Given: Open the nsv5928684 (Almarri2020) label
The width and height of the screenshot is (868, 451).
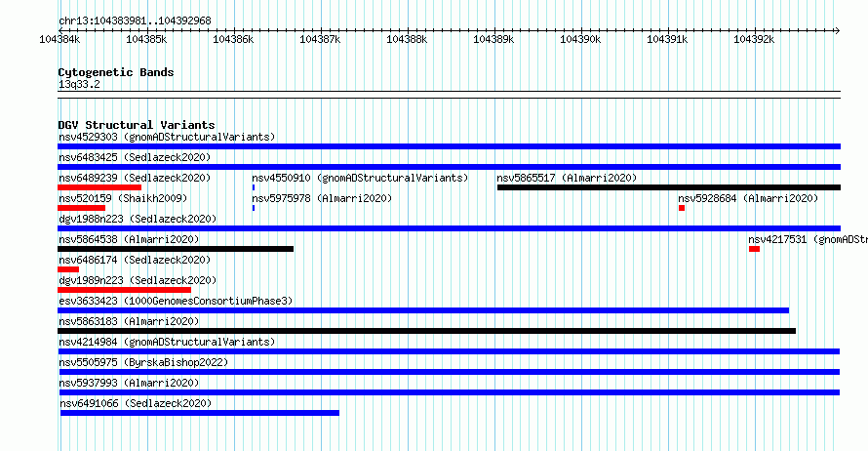Looking at the screenshot, I should pos(748,198).
